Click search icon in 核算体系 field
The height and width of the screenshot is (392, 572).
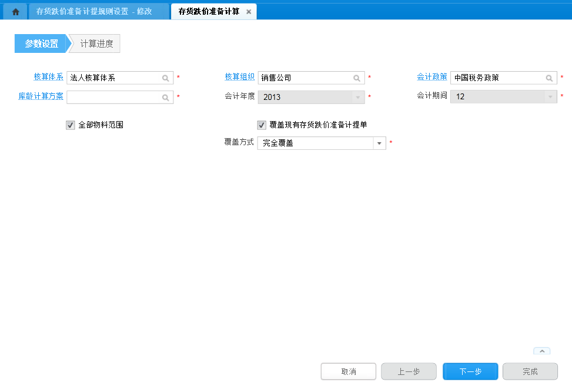pyautogui.click(x=166, y=78)
